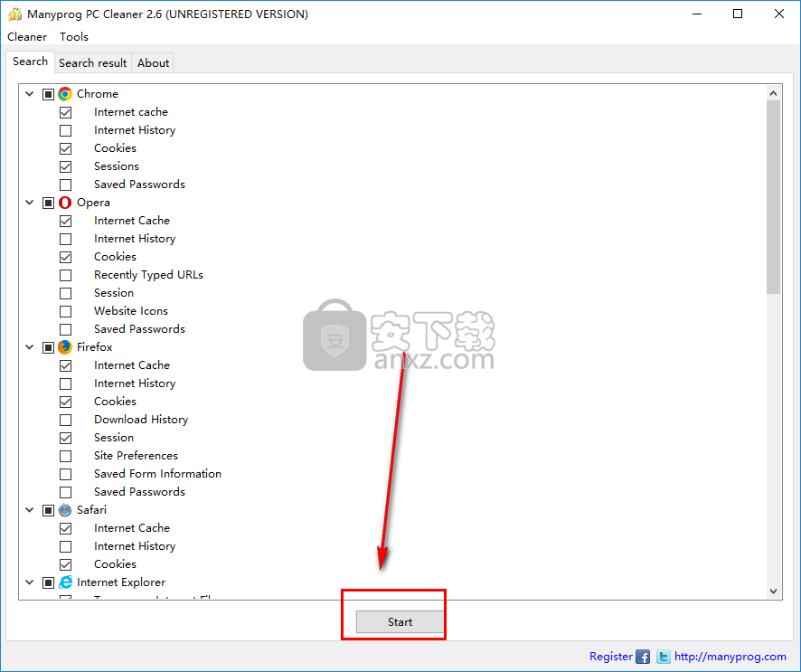
Task: Tick the Saved Form Information checkbox
Action: coord(65,474)
